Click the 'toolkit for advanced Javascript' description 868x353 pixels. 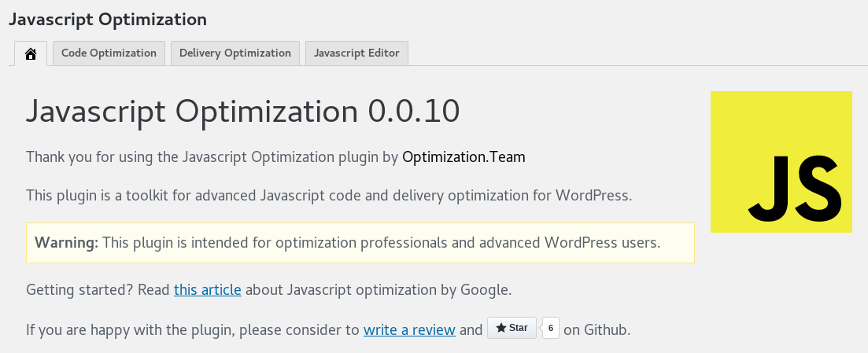[x=328, y=195]
